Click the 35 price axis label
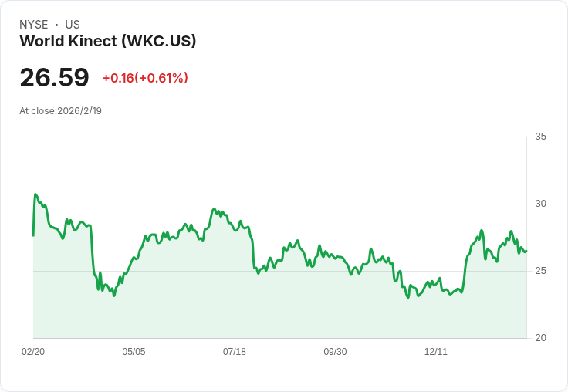The width and height of the screenshot is (568, 392). 540,137
